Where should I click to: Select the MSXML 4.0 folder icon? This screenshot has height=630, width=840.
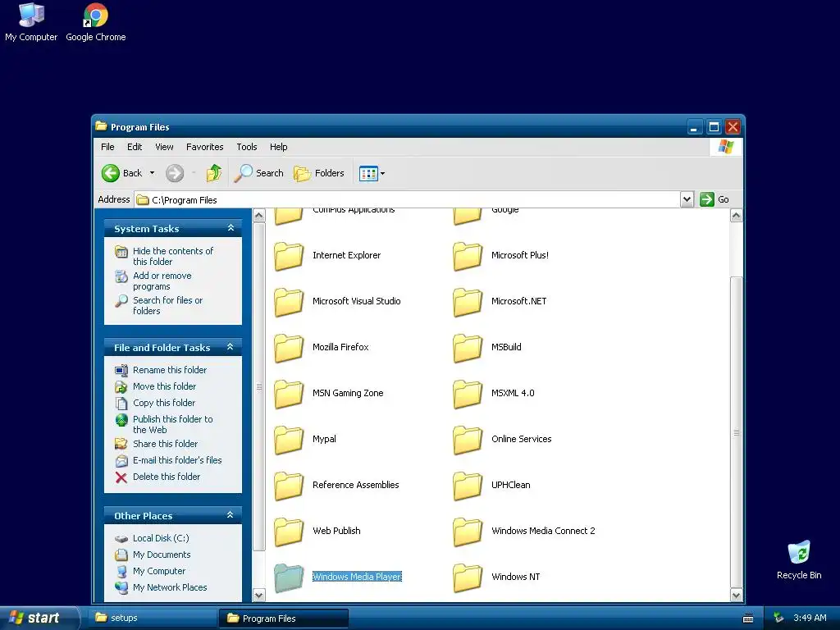[468, 394]
